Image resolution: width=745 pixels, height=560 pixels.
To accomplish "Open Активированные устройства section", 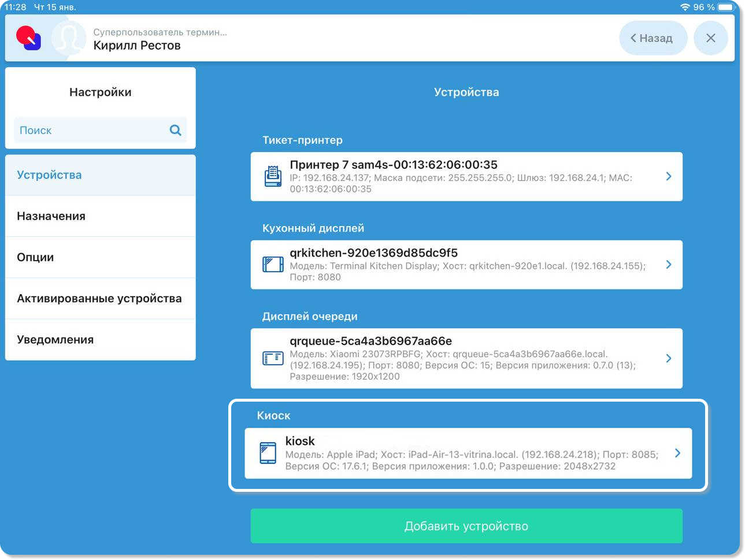I will [x=101, y=298].
